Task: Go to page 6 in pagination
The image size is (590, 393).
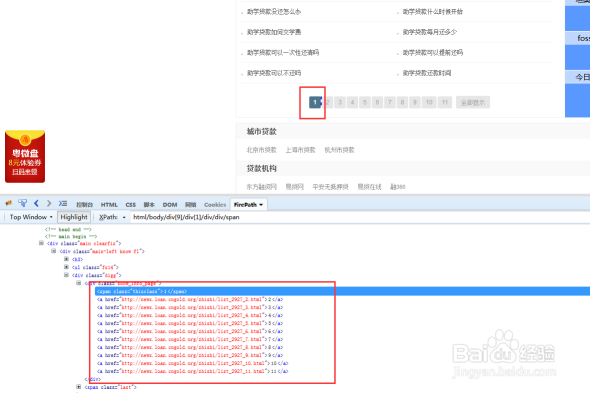Action: click(377, 102)
